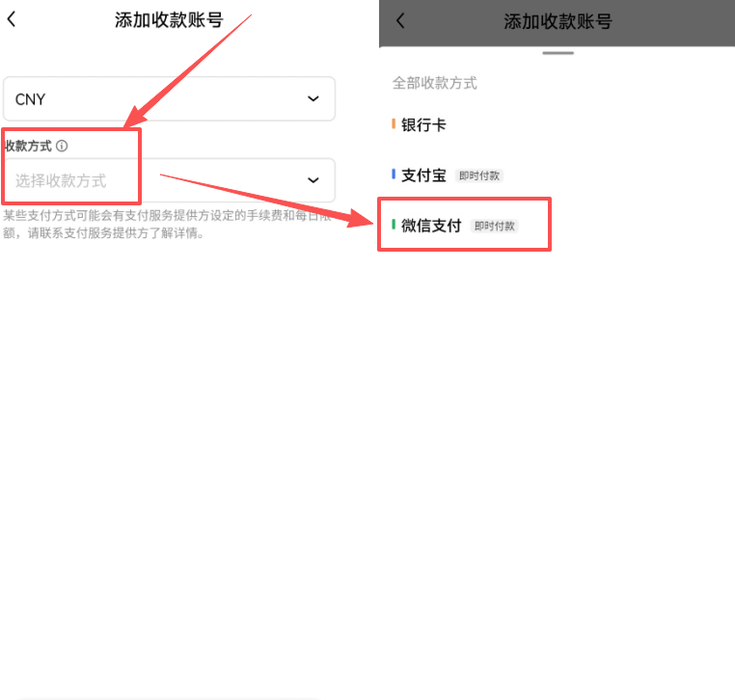Click the 全部收款方式 section header

coord(434,83)
